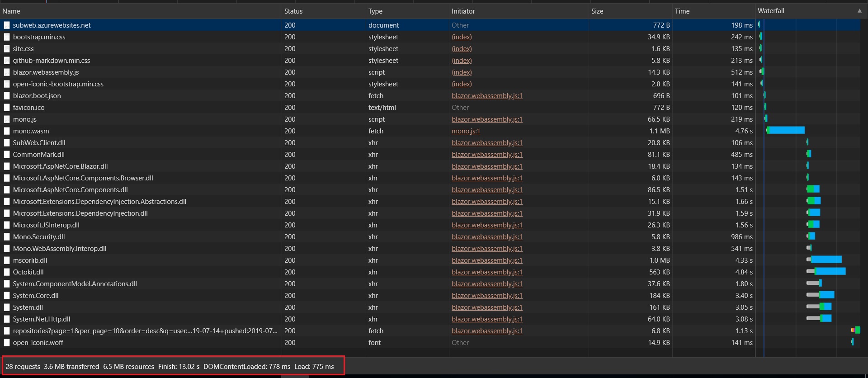
Task: Follow the mono.js:1 initiator link
Action: click(466, 131)
